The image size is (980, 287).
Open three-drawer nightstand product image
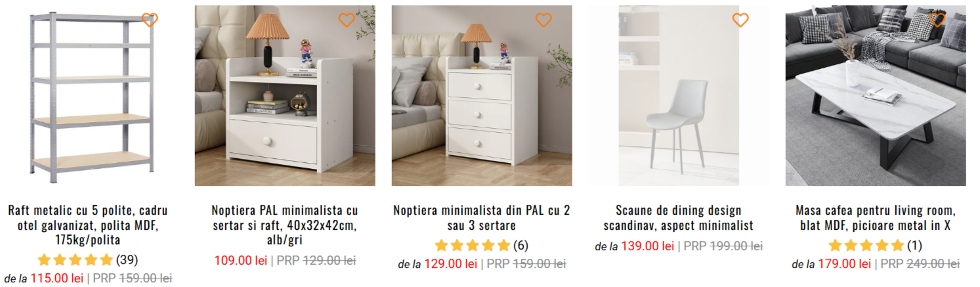(x=482, y=96)
